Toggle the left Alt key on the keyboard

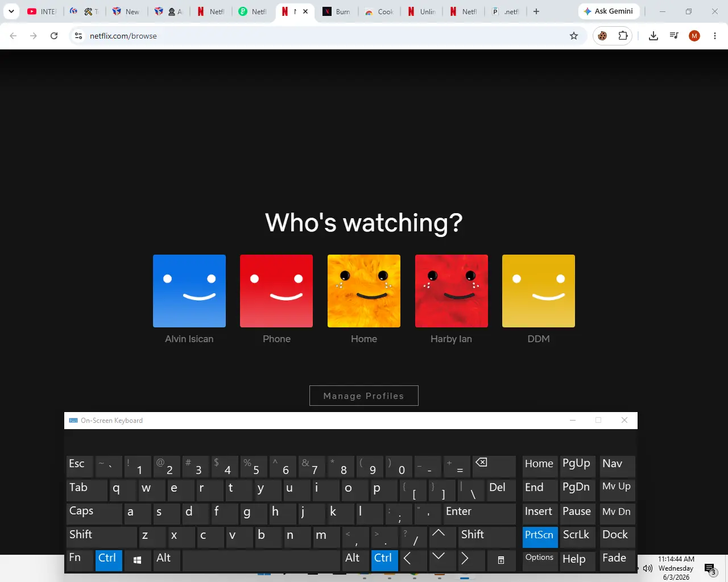tap(167, 559)
